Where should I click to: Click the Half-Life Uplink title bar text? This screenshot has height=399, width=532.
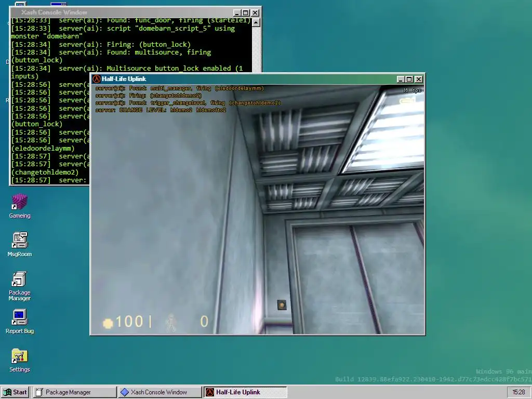(x=124, y=79)
